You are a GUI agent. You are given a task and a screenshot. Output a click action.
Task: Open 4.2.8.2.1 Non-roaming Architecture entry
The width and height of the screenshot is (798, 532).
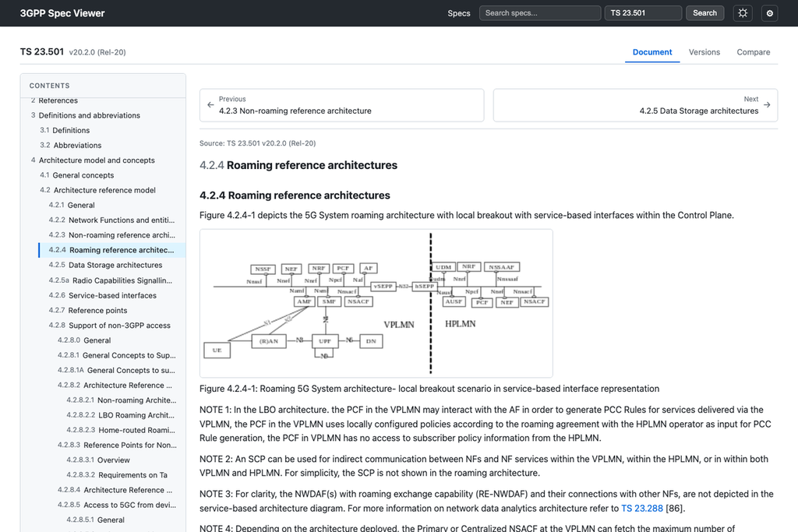coord(121,400)
